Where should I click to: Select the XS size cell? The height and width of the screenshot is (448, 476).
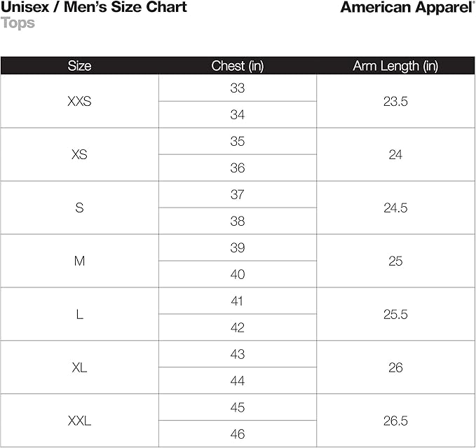point(79,154)
